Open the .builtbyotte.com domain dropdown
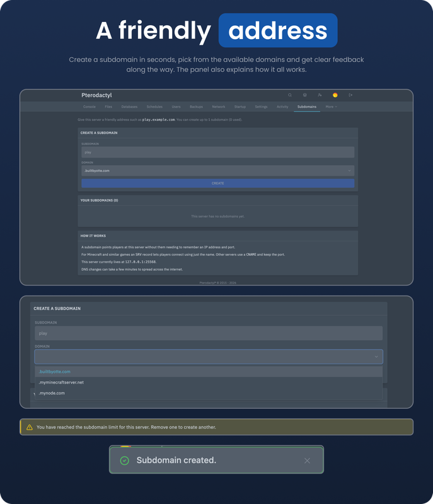The image size is (433, 504). 217,171
